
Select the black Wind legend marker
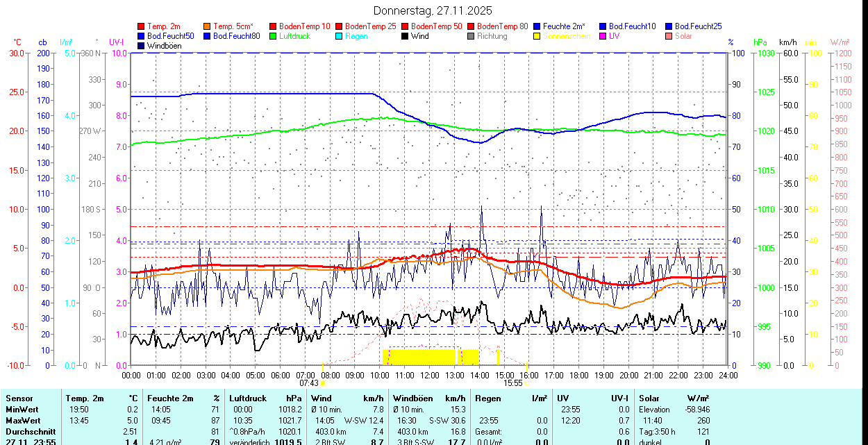406,36
